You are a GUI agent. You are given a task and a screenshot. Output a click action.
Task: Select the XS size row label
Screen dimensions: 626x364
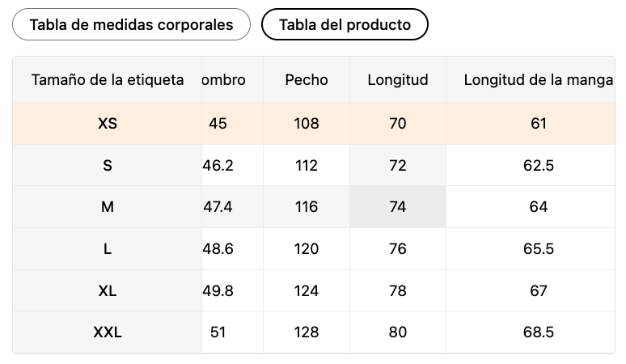tap(108, 124)
